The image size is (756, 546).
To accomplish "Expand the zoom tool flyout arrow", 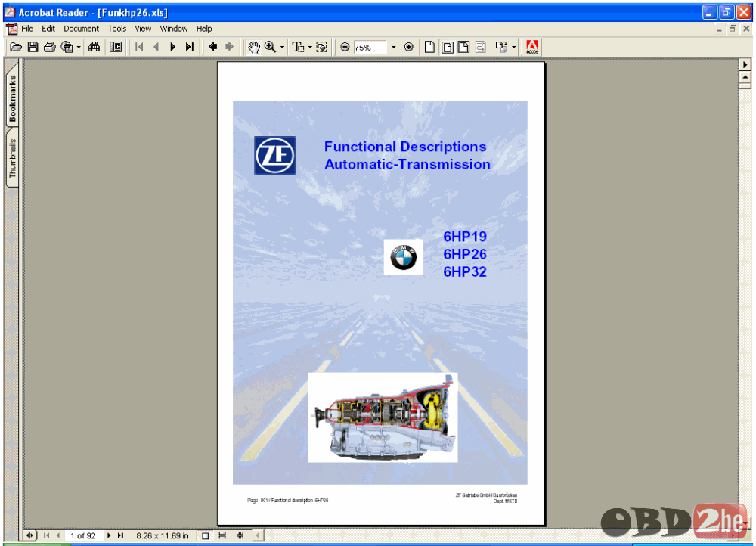I will [282, 48].
